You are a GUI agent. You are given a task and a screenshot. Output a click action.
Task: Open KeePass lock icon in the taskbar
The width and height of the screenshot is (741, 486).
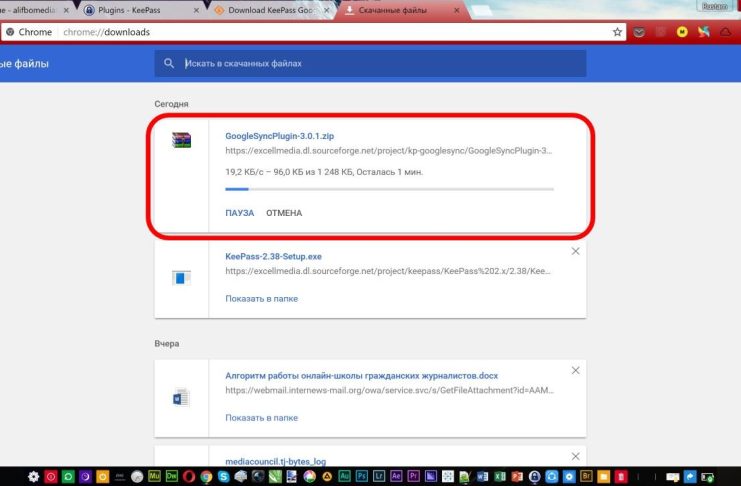tap(534, 477)
